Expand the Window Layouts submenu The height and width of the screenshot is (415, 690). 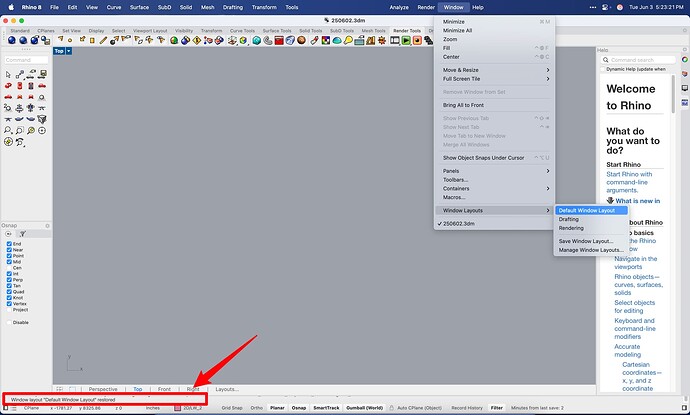pos(495,210)
